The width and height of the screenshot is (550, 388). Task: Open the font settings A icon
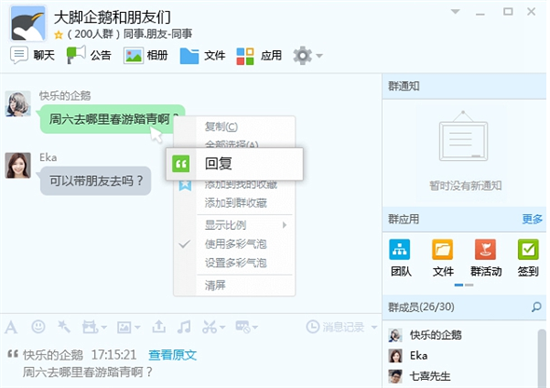[x=11, y=327]
